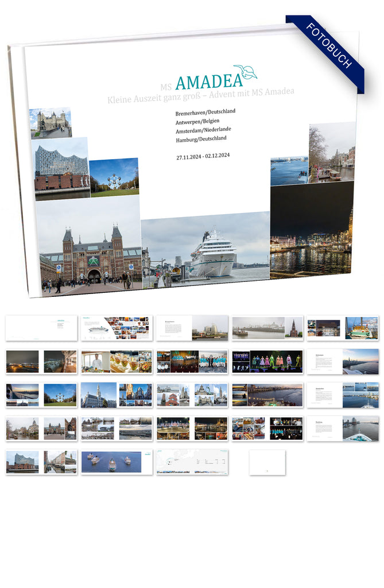Open the Bremerhaven chapter intro spread

point(192,328)
